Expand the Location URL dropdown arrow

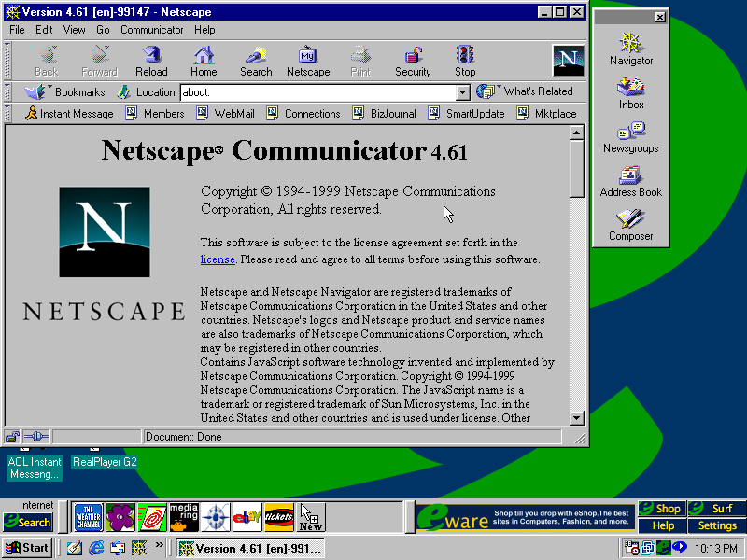click(x=462, y=92)
